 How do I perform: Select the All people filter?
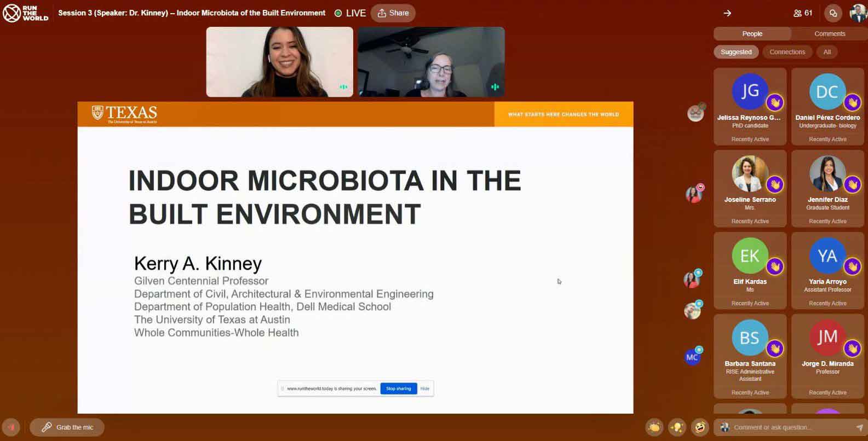click(827, 52)
